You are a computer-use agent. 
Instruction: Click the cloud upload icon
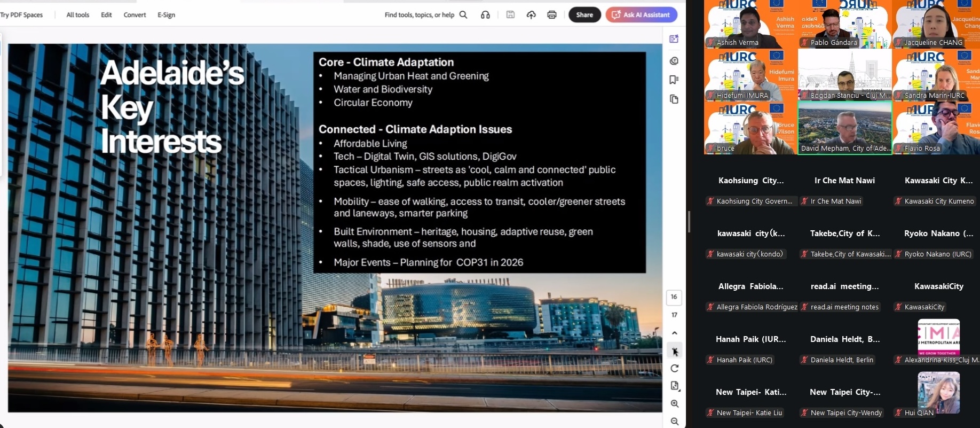pos(531,15)
